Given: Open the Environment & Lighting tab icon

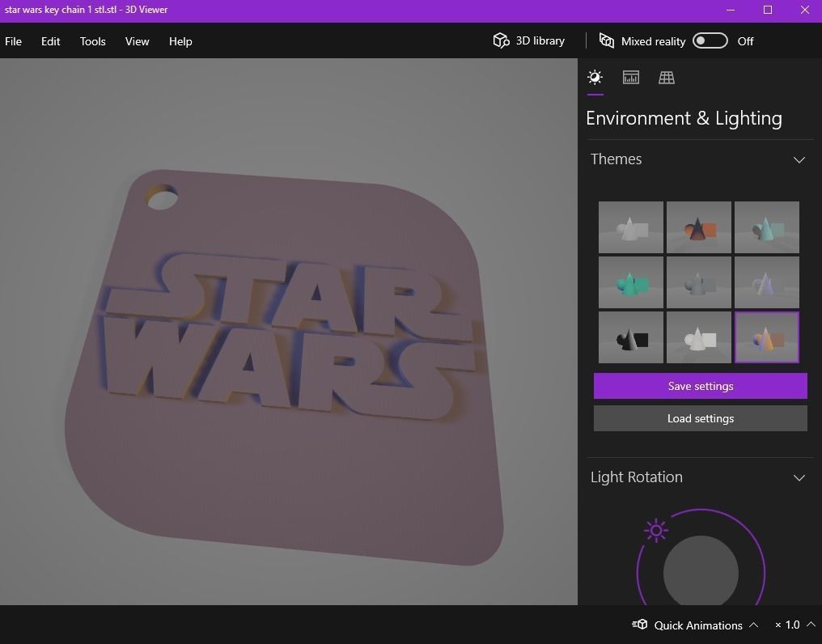Looking at the screenshot, I should 595,78.
